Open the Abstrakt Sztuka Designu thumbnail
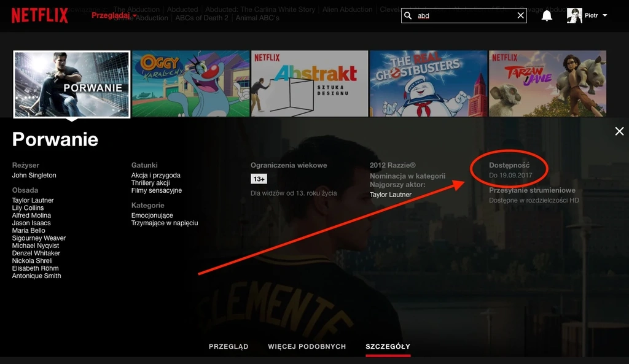 [310, 83]
